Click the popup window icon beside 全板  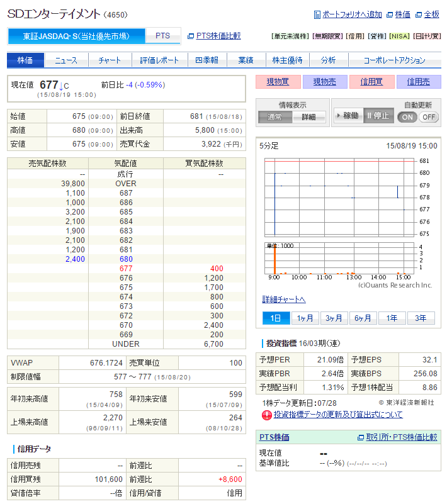click(419, 14)
